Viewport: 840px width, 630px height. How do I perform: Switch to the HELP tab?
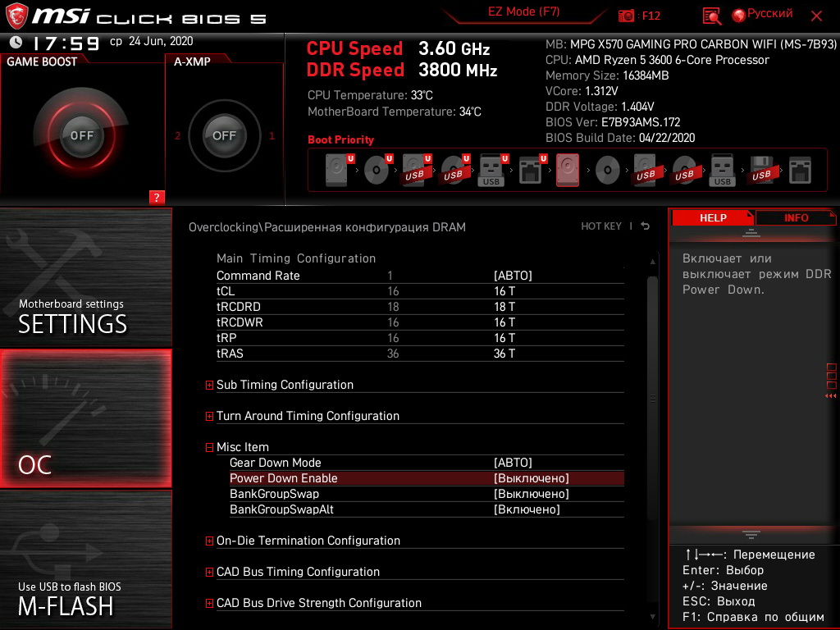(713, 217)
